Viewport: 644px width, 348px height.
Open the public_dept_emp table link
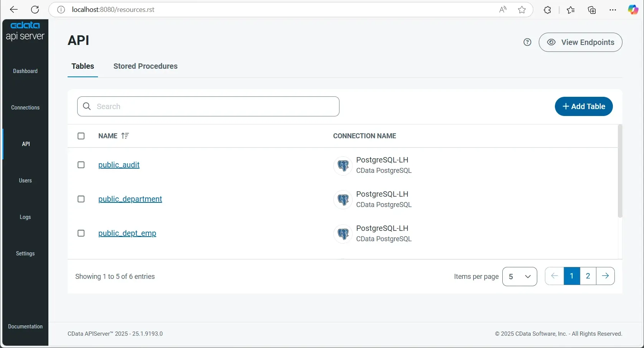pos(127,233)
